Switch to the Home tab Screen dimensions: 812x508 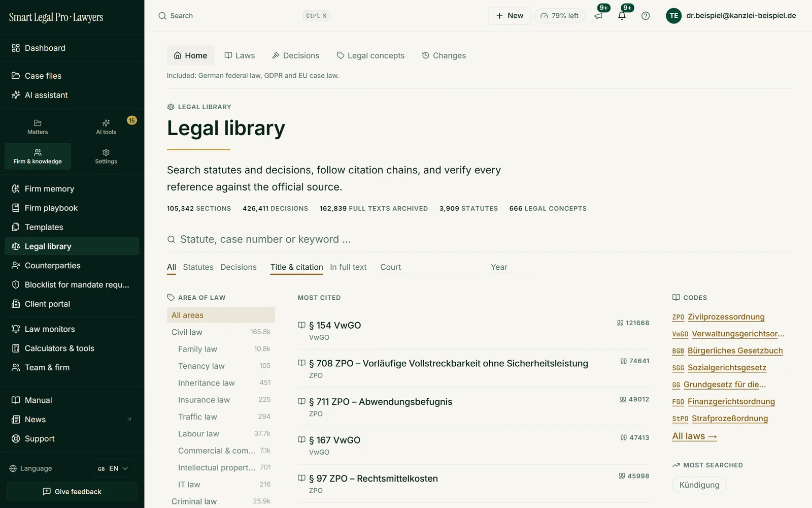pos(190,55)
